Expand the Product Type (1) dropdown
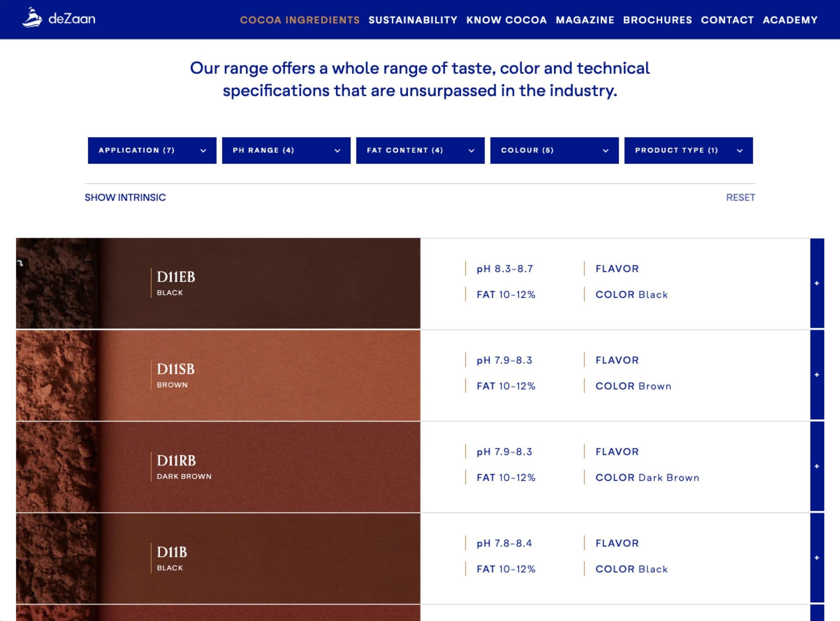 pos(688,151)
